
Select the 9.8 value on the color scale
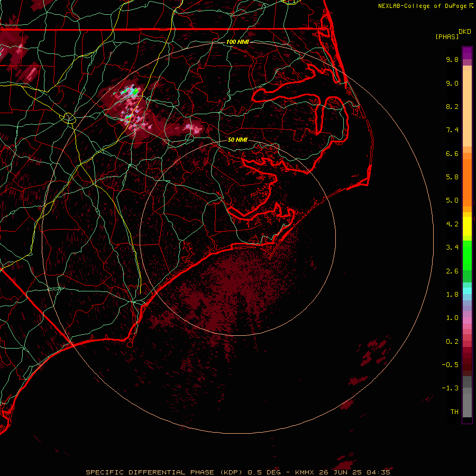452,59
